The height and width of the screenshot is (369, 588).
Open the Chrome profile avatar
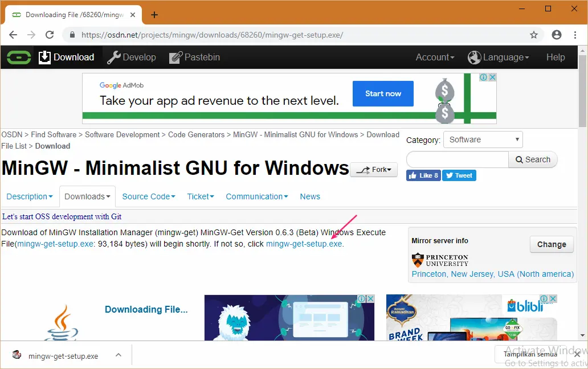[557, 35]
